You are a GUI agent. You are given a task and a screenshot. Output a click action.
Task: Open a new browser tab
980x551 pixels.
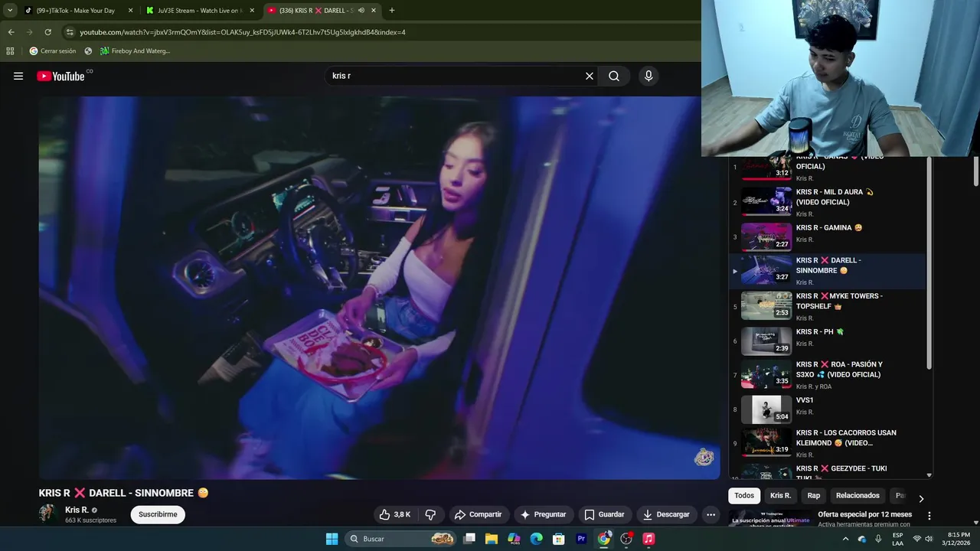pyautogui.click(x=392, y=11)
